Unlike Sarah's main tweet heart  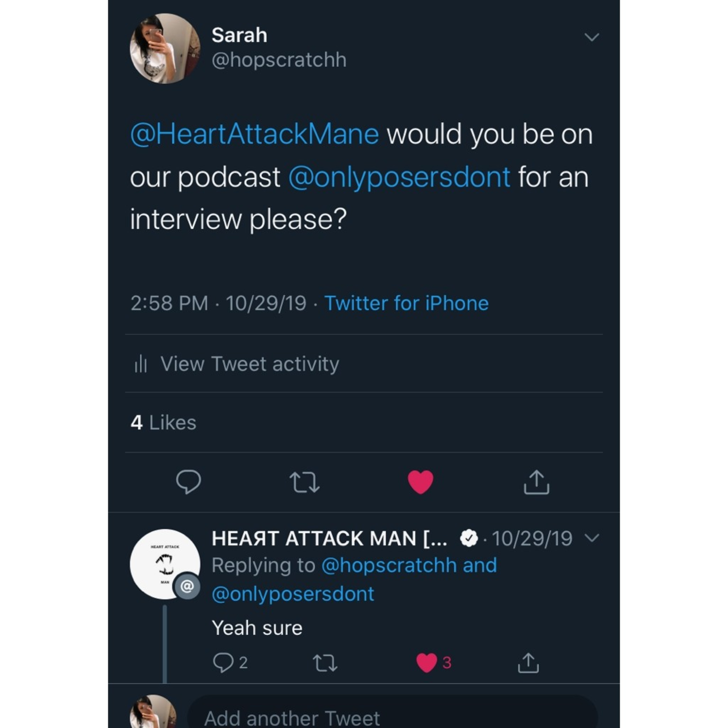[x=421, y=482]
